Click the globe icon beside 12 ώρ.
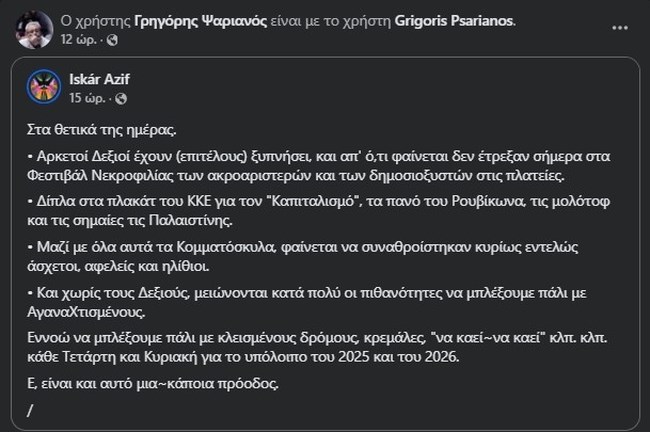Viewport: 650px width, 432px height. (x=110, y=40)
